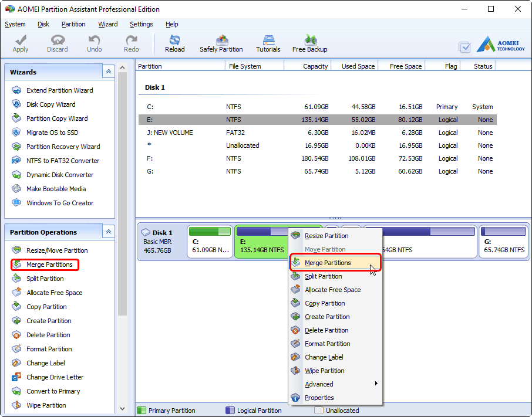Start Migrate OS to SSD wizard
532x417 pixels.
point(45,133)
